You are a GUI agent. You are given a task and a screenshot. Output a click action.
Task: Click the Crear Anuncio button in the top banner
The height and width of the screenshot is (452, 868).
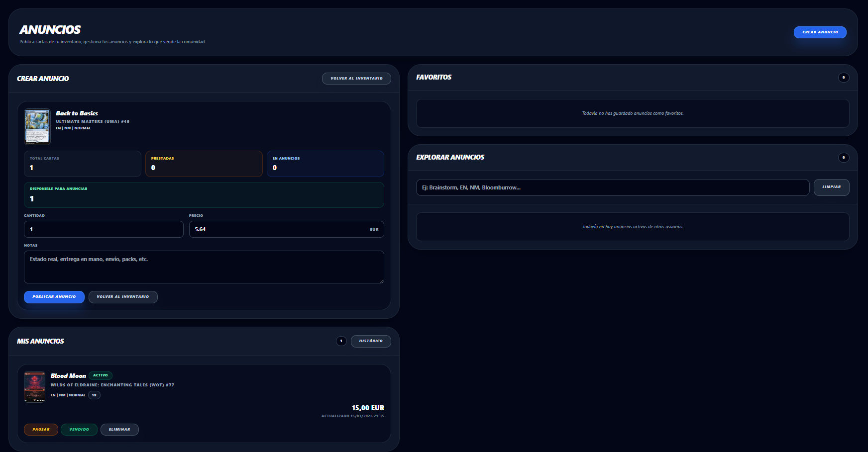pyautogui.click(x=820, y=32)
